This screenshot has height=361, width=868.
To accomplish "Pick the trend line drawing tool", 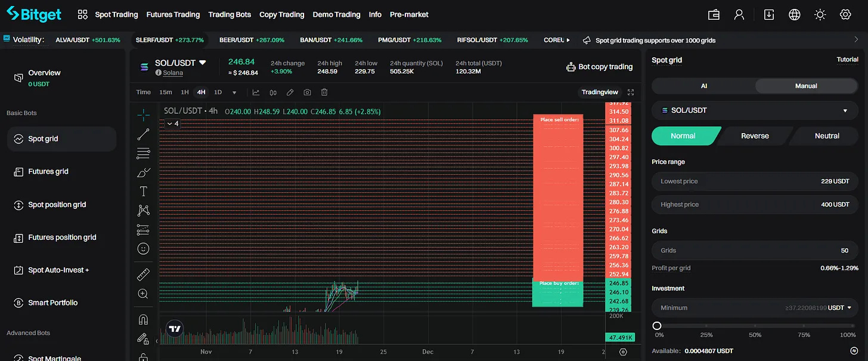I will [x=143, y=134].
